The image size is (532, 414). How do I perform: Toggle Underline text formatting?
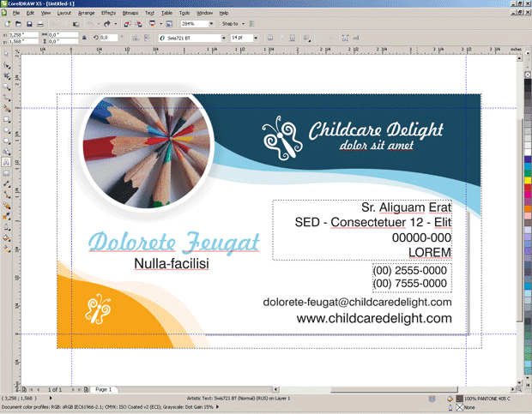pyautogui.click(x=292, y=38)
